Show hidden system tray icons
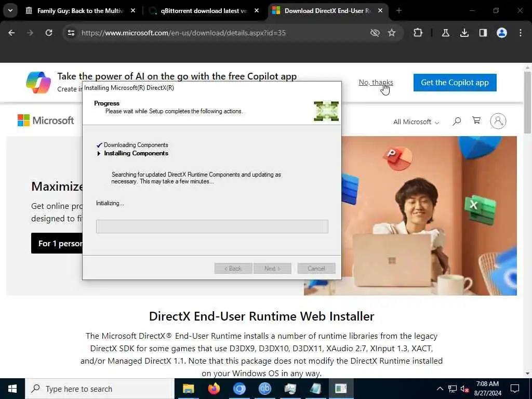 tap(440, 389)
